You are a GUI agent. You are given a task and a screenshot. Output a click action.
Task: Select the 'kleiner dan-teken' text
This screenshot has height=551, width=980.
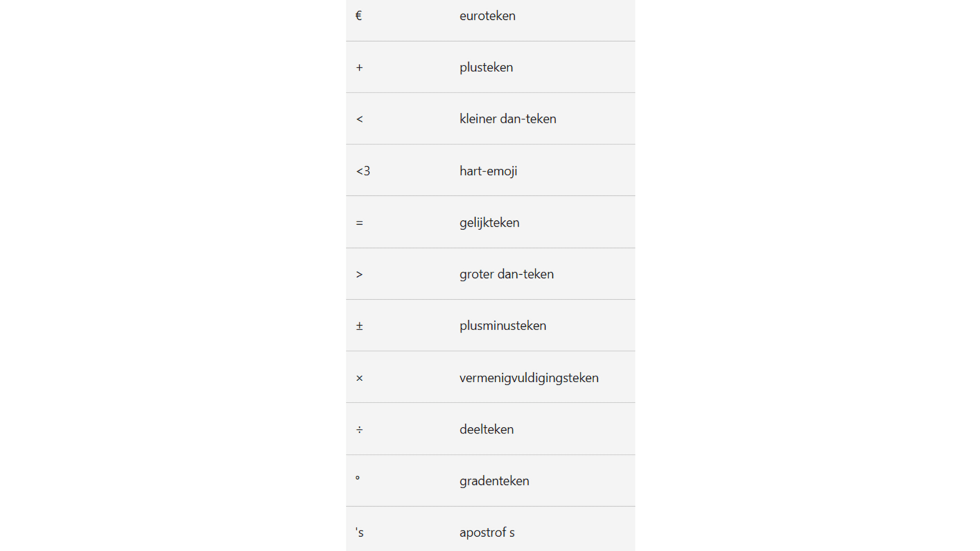pos(507,119)
